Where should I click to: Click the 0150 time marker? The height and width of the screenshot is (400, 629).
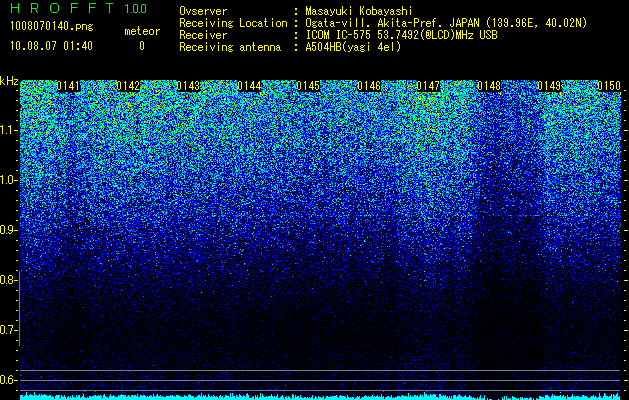click(x=609, y=86)
